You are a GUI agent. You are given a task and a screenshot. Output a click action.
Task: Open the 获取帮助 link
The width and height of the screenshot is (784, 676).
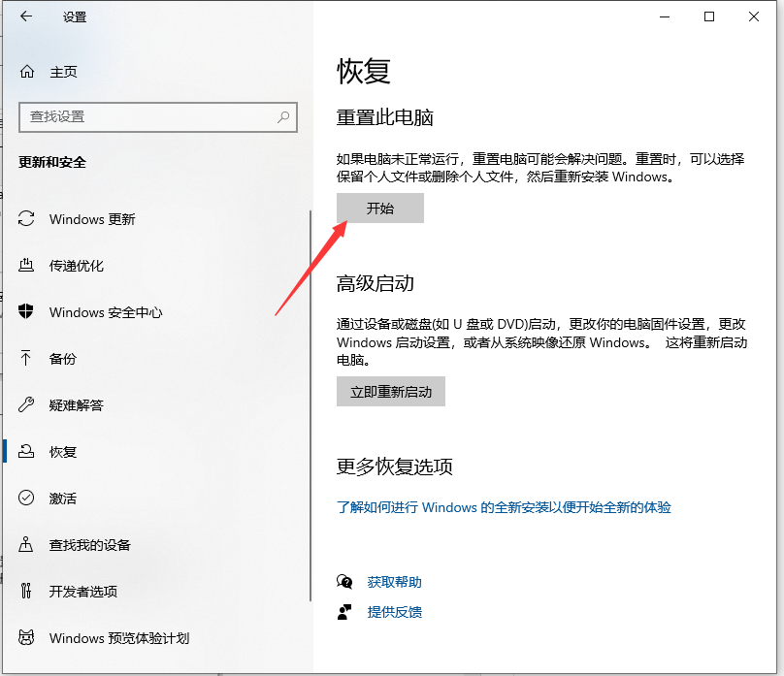(394, 583)
